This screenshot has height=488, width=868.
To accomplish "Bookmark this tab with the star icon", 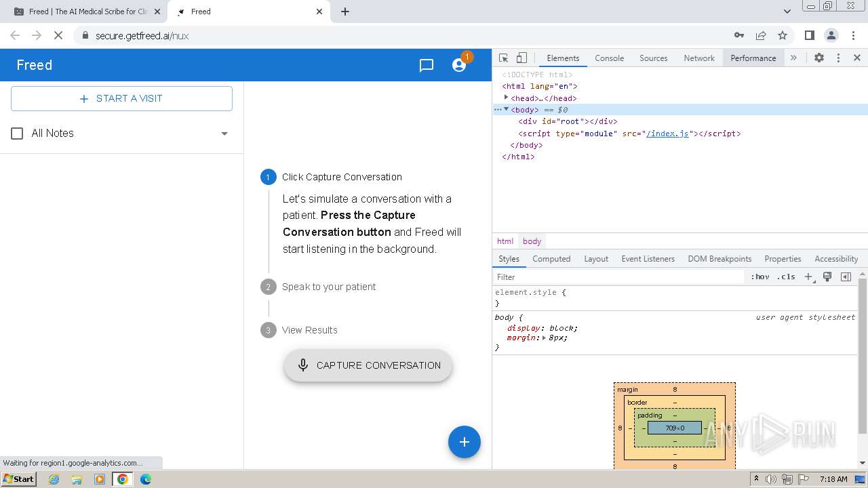I will [783, 35].
